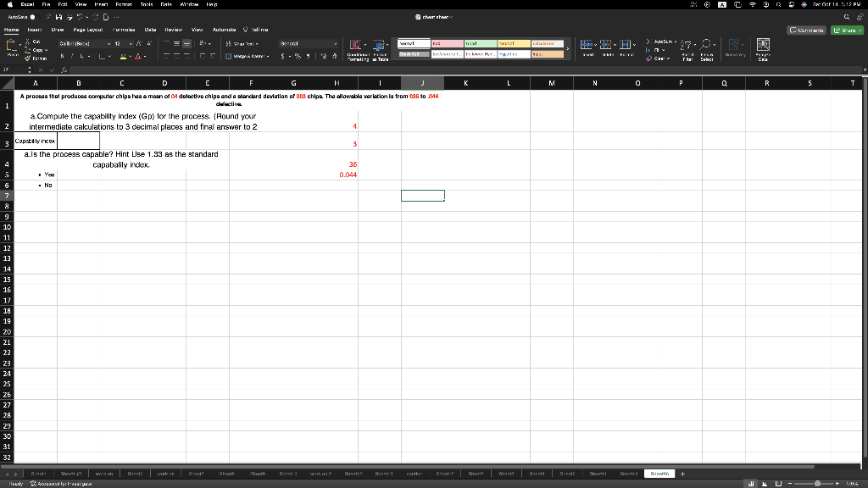Click the Format as Table icon
This screenshot has width=868, height=488.
point(379,45)
